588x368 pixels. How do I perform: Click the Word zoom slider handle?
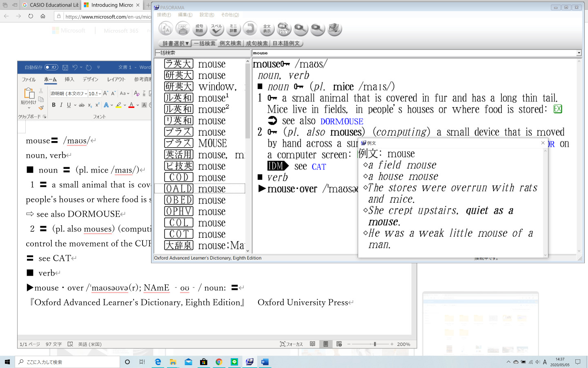(374, 344)
